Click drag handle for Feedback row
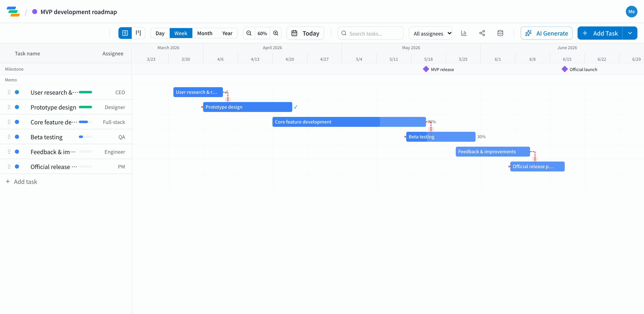The height and width of the screenshot is (314, 644). [9, 152]
